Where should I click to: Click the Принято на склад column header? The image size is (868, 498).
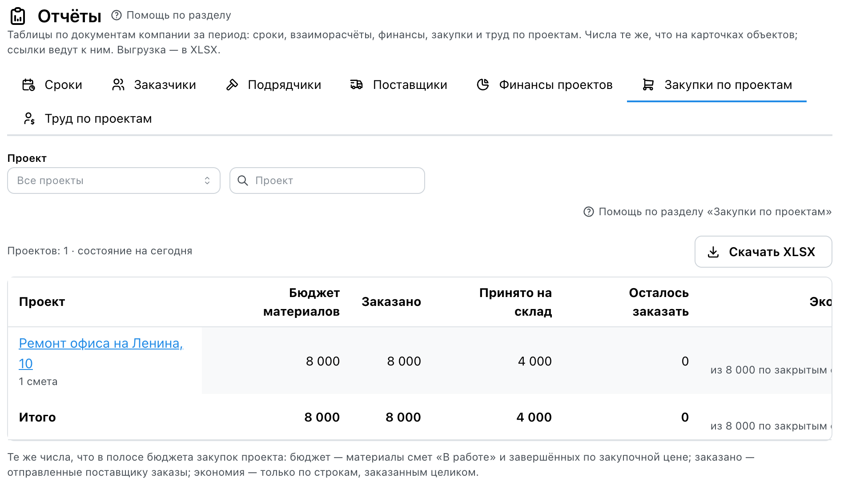click(515, 302)
